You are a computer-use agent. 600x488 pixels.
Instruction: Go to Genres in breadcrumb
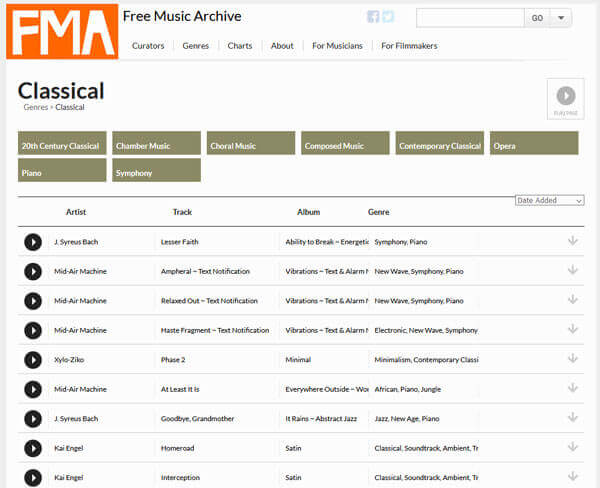coord(36,107)
